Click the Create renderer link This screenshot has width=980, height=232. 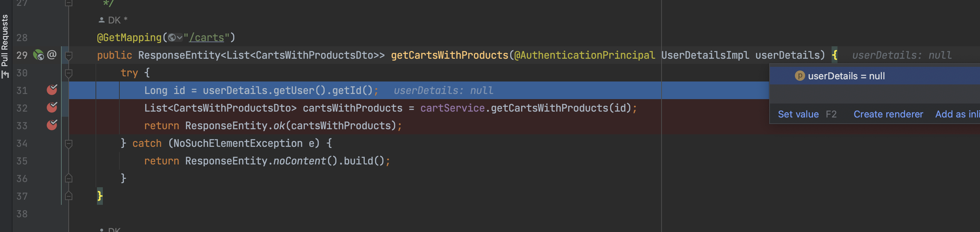click(888, 114)
